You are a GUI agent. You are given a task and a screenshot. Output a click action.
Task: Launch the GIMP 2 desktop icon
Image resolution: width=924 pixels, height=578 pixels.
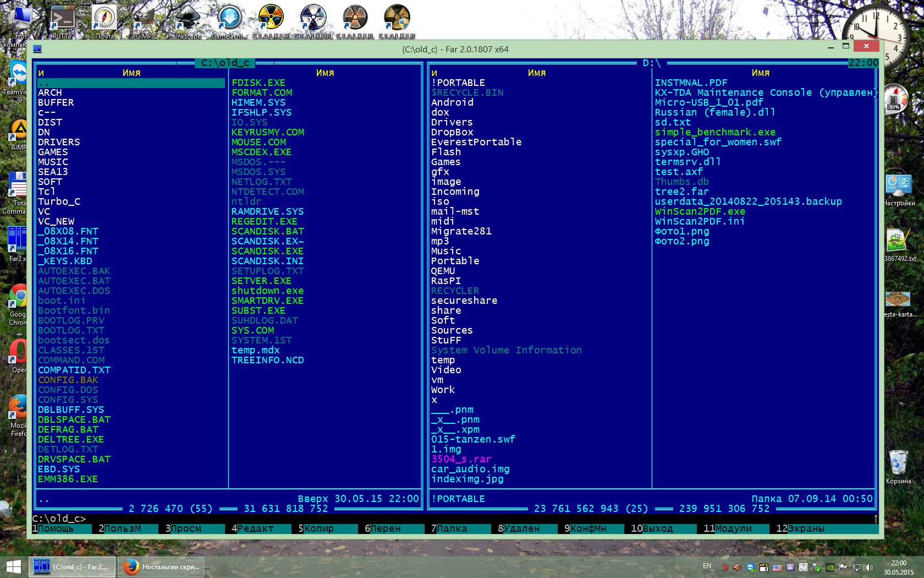click(x=146, y=22)
